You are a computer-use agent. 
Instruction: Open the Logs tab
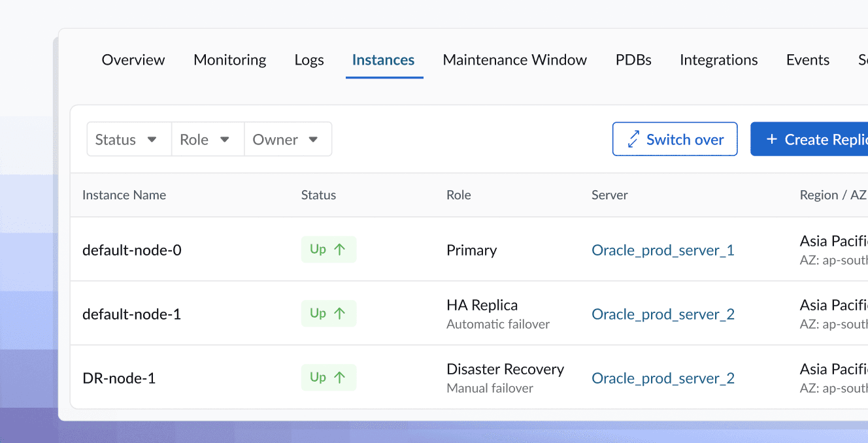click(x=309, y=60)
